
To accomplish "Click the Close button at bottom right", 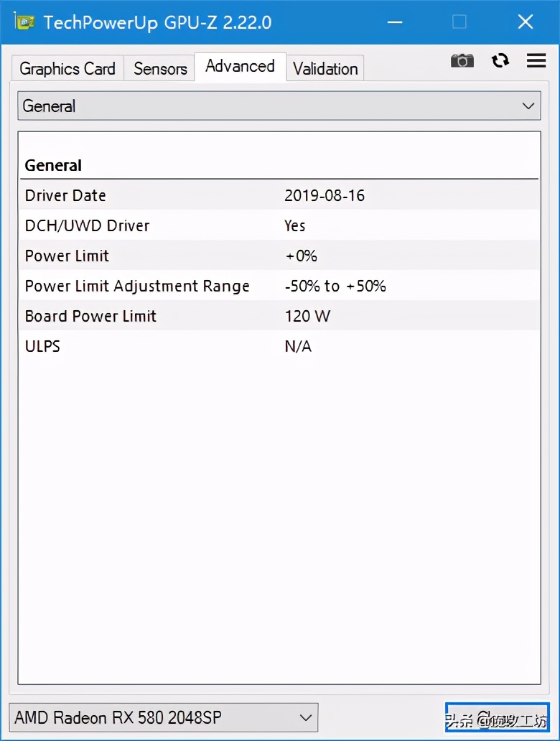I will (x=496, y=717).
